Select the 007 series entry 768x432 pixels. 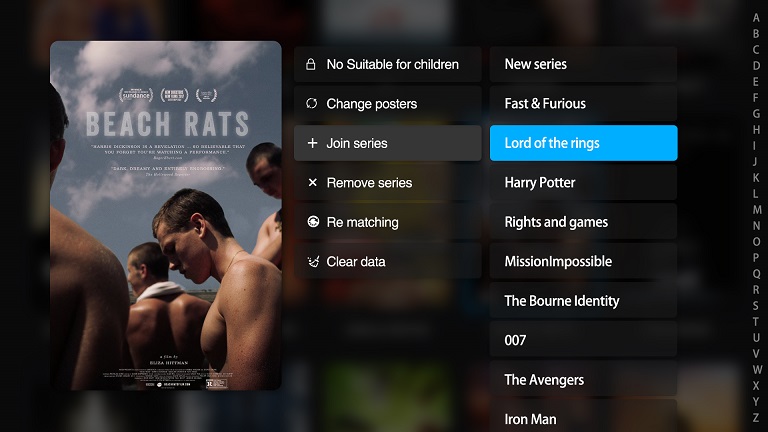[x=583, y=340]
